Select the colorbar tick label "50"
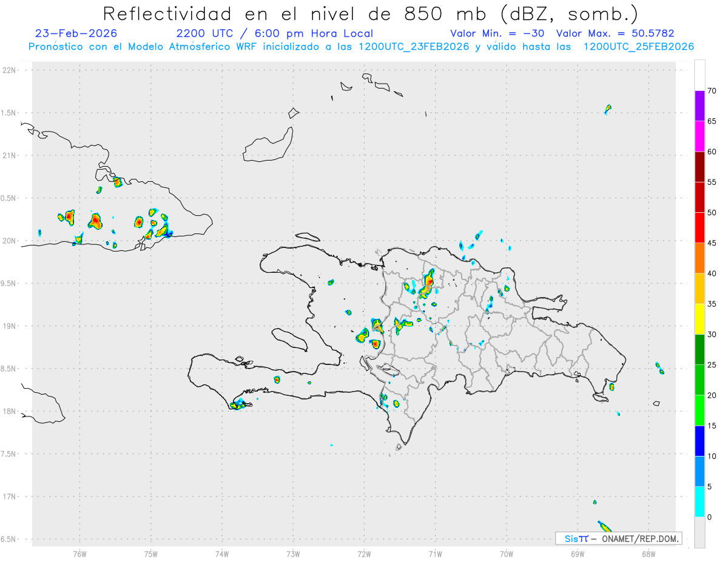Screen dimensions: 728x562 [712, 213]
